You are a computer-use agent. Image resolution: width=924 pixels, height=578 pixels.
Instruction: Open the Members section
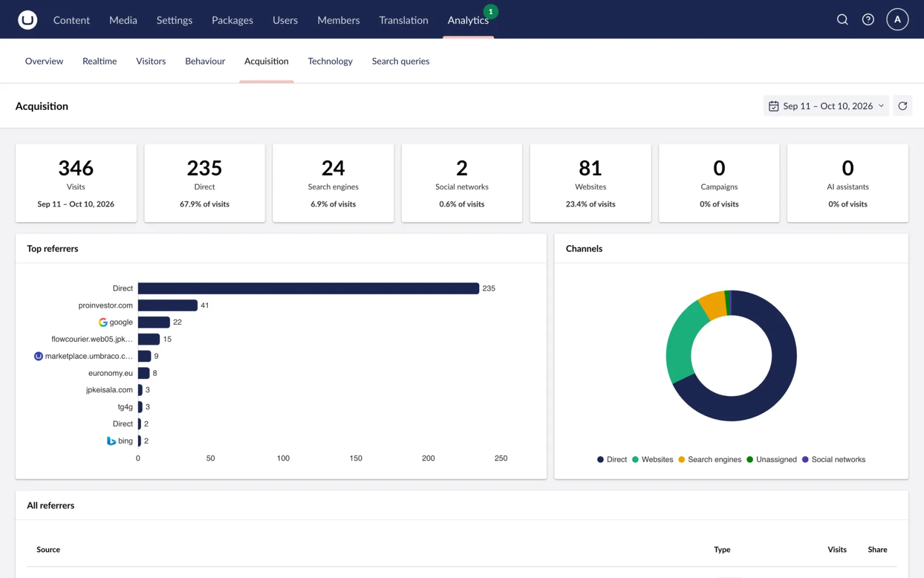click(x=338, y=20)
